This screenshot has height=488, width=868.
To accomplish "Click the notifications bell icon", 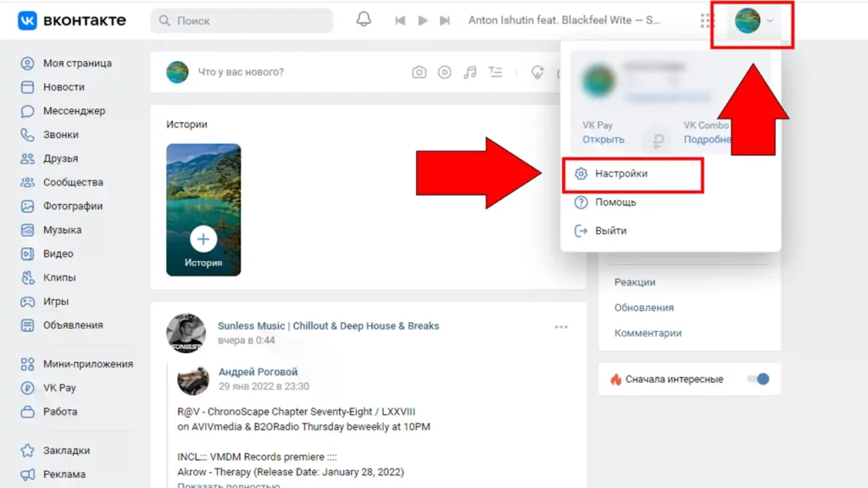I will [x=364, y=19].
